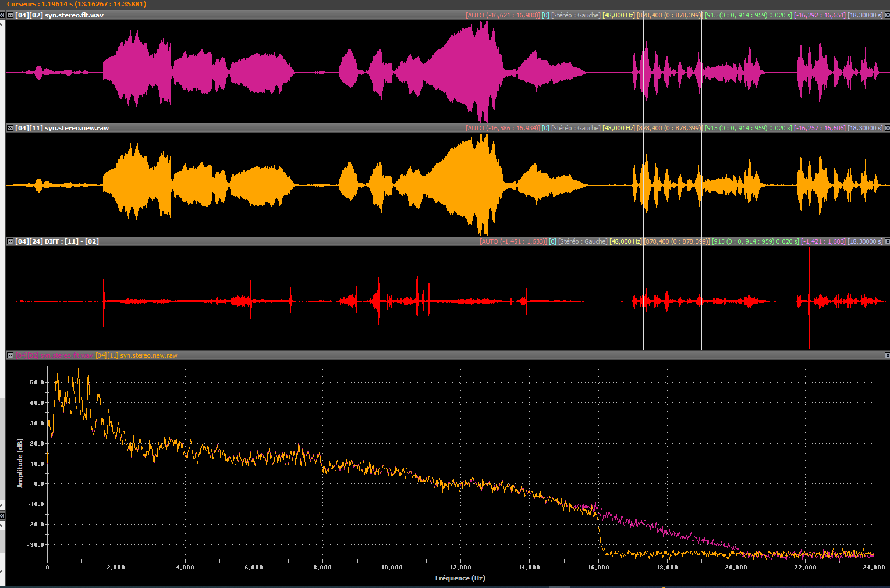Screen dimensions: 890x588
Task: Close the DIFF [11] - [02] track
Action: (x=887, y=241)
